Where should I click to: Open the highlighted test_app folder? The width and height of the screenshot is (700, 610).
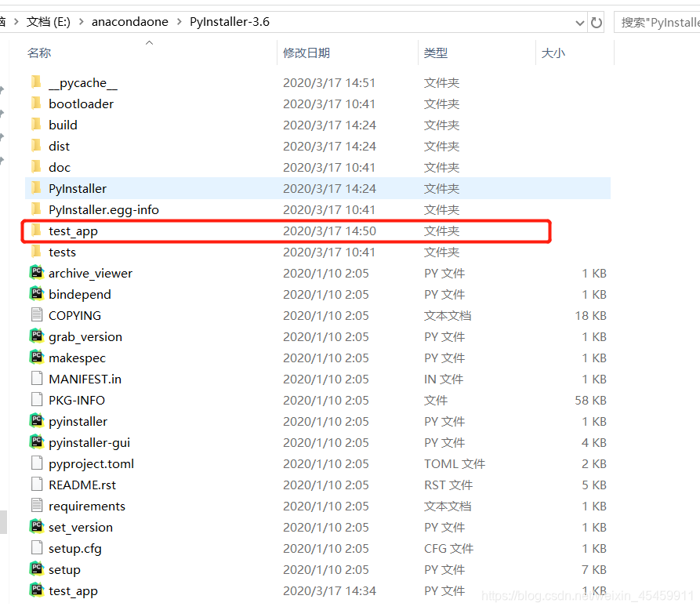[74, 231]
